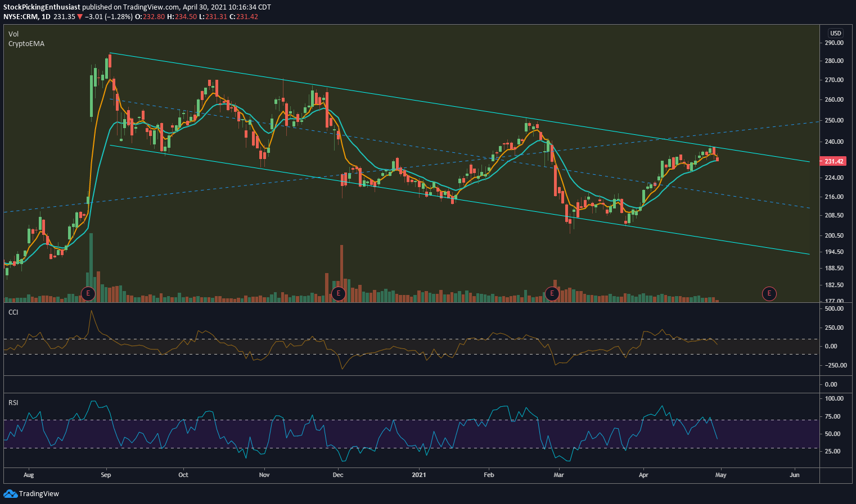
Task: Click the open value O:232.80
Action: 150,17
